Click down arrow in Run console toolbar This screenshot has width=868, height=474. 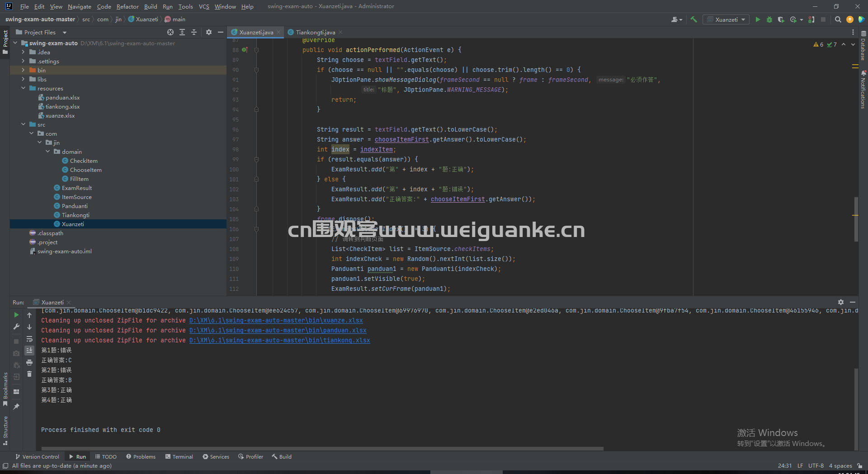[x=29, y=327]
